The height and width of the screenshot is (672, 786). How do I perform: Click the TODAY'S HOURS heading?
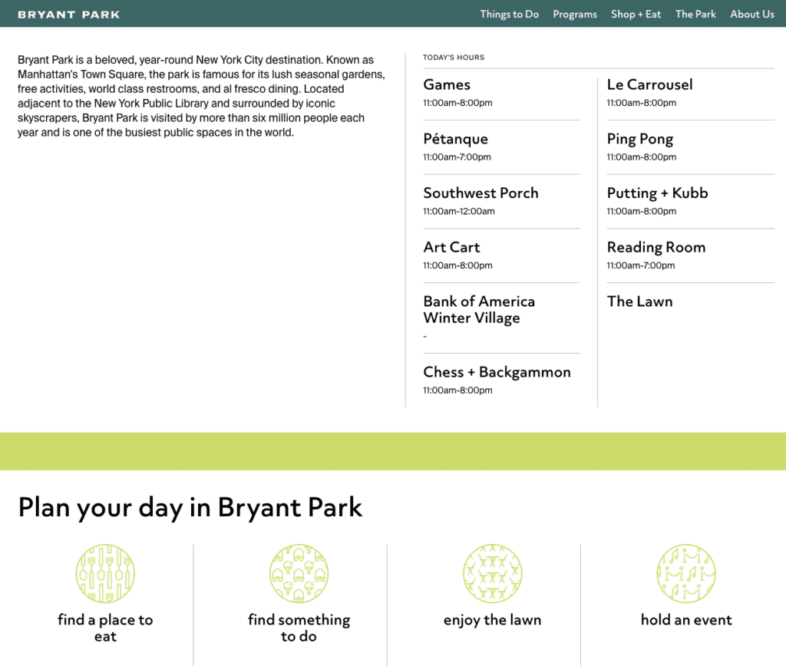tap(454, 57)
